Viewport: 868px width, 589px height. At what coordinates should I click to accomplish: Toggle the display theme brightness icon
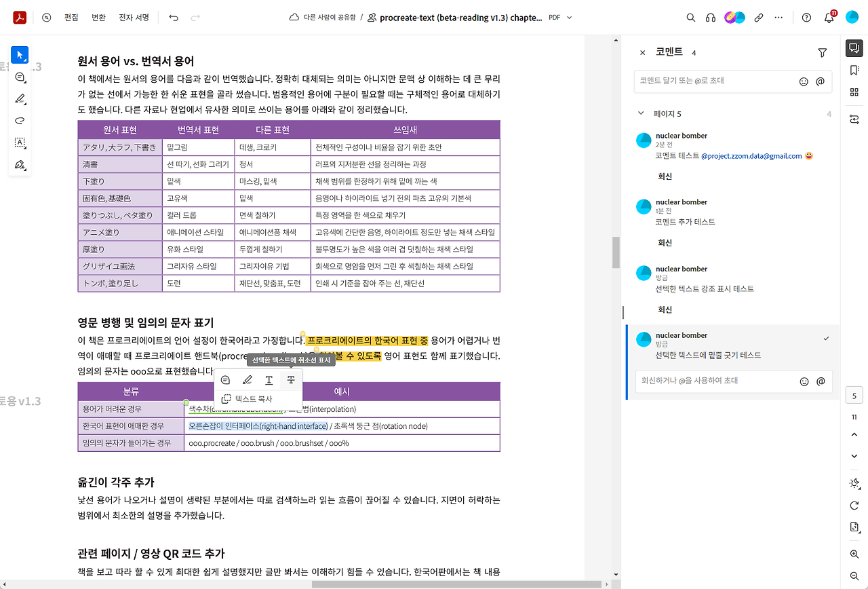pyautogui.click(x=854, y=483)
